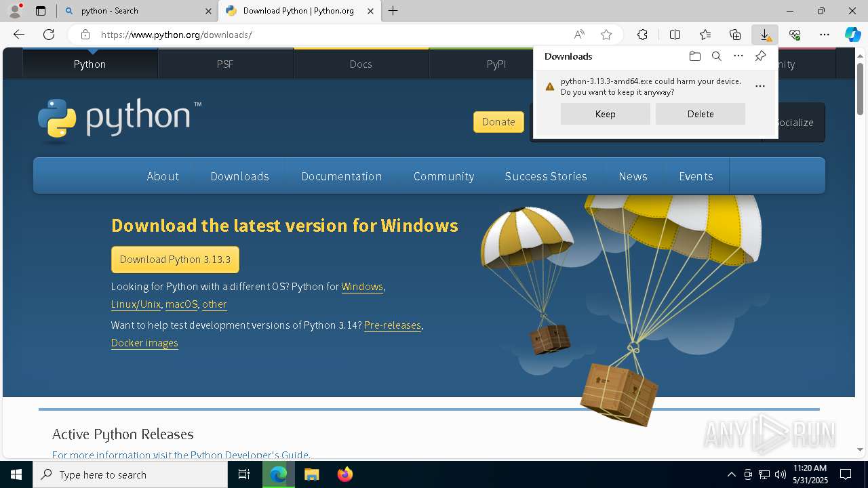Open Edge Settings and more menu

[825, 35]
